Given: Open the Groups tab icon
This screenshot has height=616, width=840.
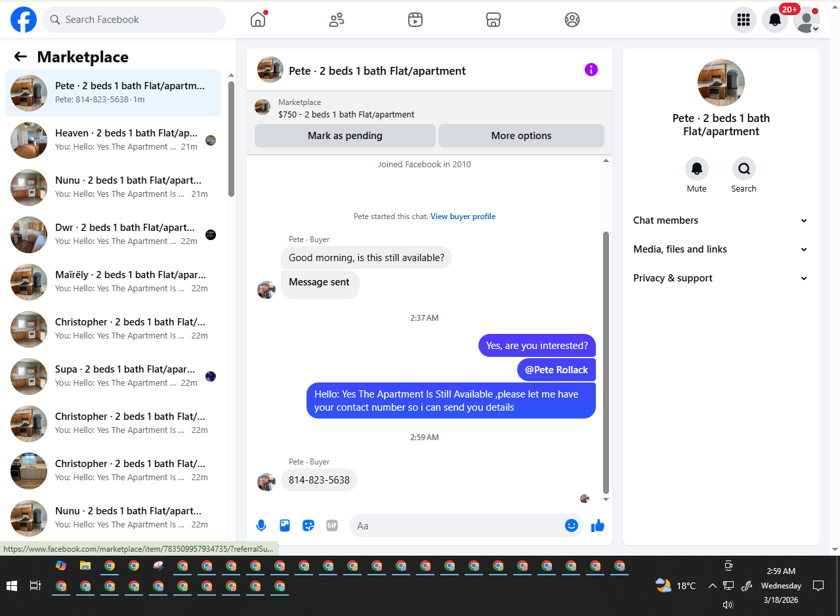Looking at the screenshot, I should (x=572, y=20).
